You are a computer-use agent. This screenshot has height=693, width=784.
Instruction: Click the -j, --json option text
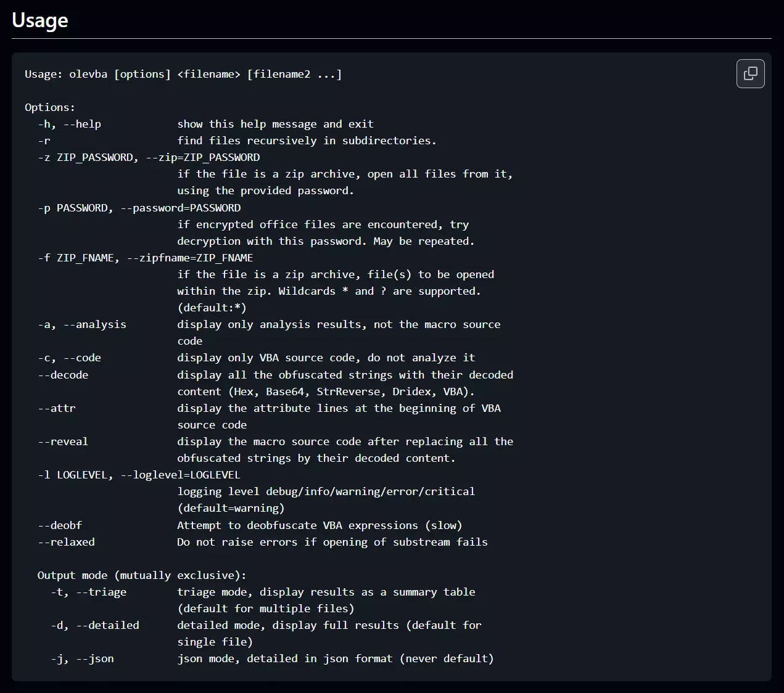pyautogui.click(x=82, y=658)
